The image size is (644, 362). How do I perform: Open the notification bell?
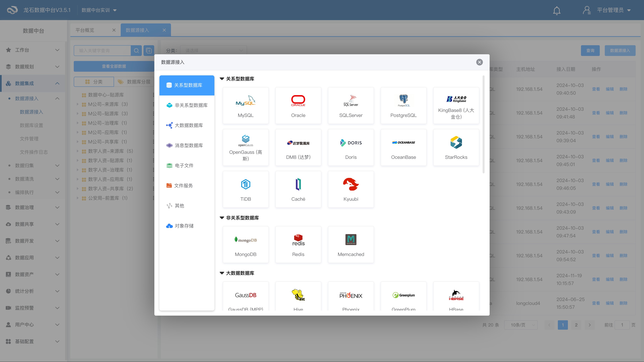(557, 11)
